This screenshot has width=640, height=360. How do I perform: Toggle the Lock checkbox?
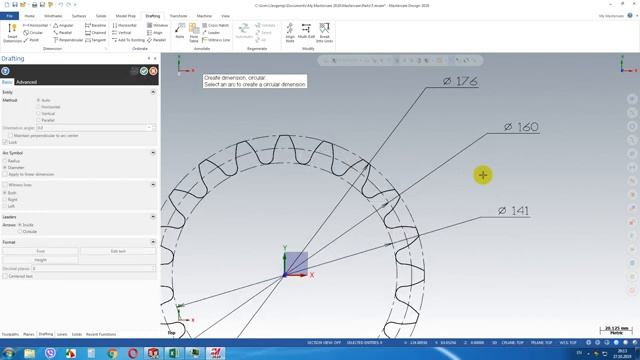click(5, 142)
